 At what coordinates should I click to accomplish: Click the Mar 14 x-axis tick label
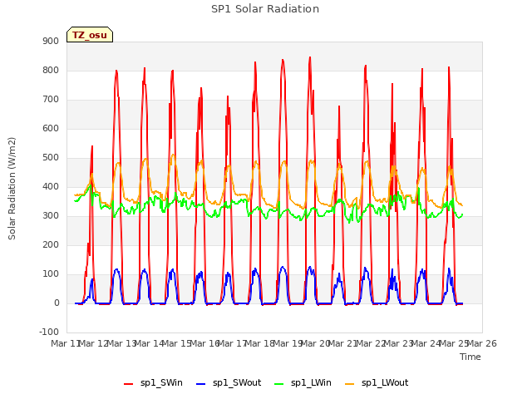[150, 343]
